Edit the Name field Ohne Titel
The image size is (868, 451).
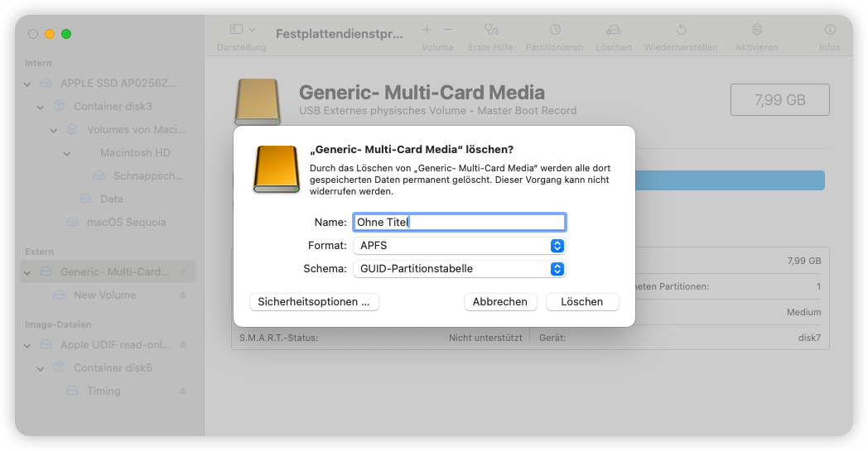tap(460, 222)
